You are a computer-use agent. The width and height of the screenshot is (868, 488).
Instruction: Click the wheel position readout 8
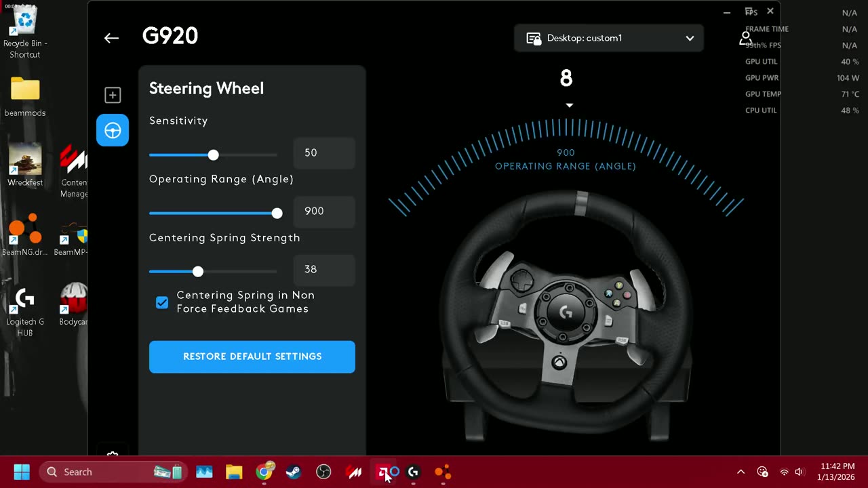click(x=566, y=79)
